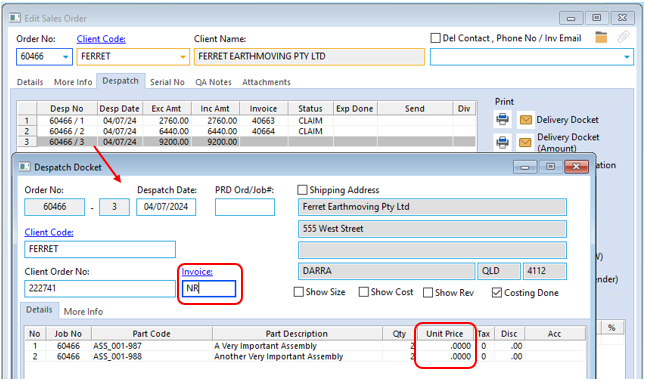
Task: Click the Unit Price cell for ASS_001-987
Action: tap(445, 346)
